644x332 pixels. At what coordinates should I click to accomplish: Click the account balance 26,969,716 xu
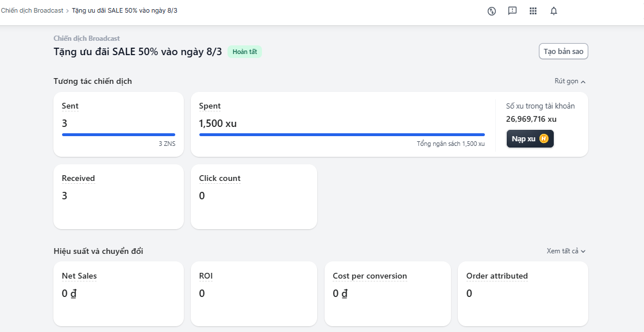tap(531, 119)
